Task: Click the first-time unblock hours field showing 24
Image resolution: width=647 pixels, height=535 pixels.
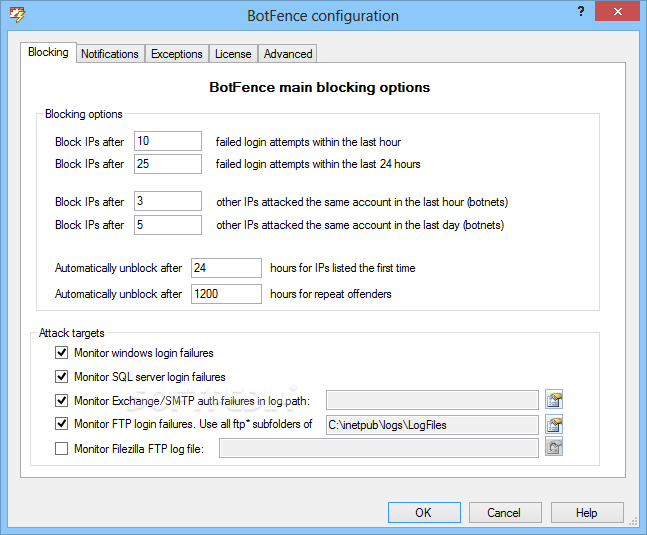Action: [x=226, y=268]
